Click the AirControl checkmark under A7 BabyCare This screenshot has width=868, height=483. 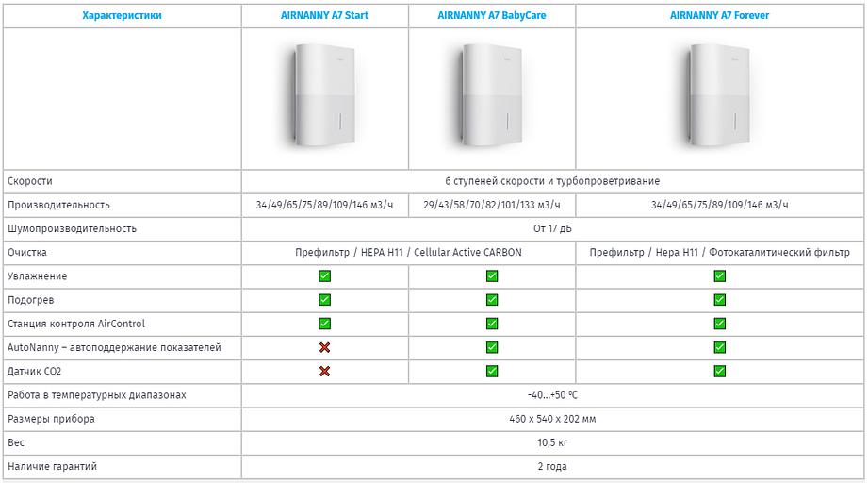[491, 324]
